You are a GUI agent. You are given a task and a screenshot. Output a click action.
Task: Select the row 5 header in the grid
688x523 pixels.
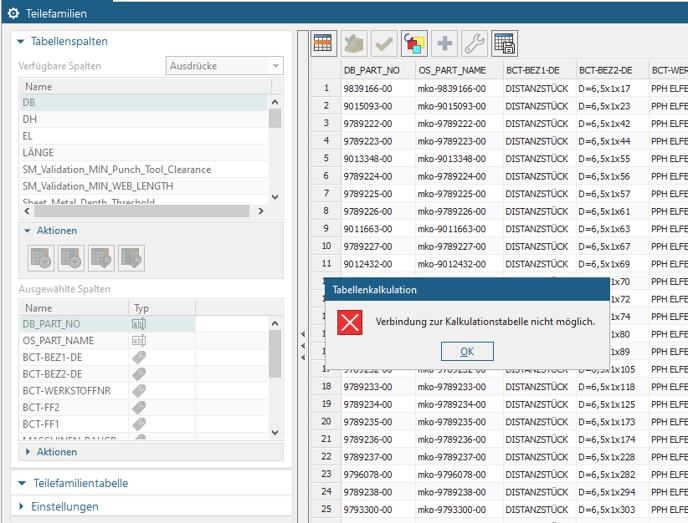[326, 158]
